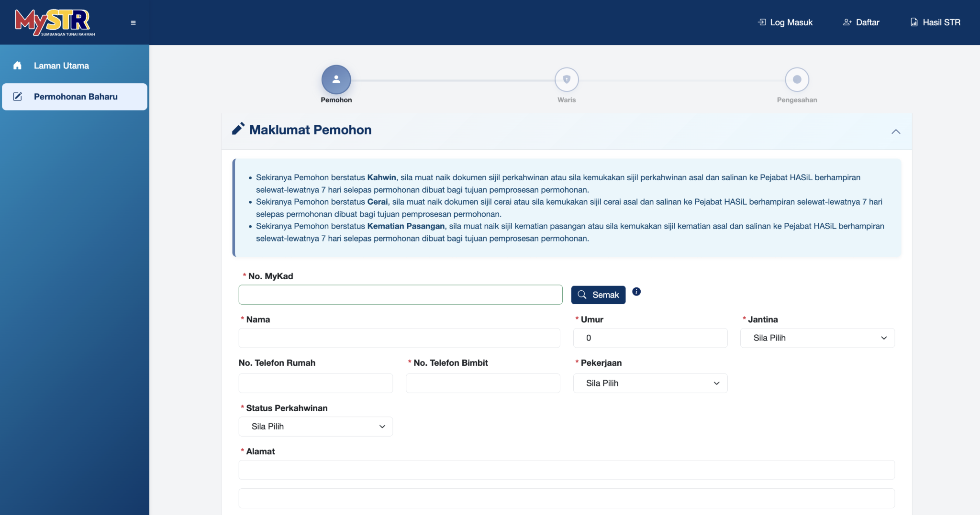
Task: Click the info icon beside Semak
Action: pyautogui.click(x=637, y=292)
